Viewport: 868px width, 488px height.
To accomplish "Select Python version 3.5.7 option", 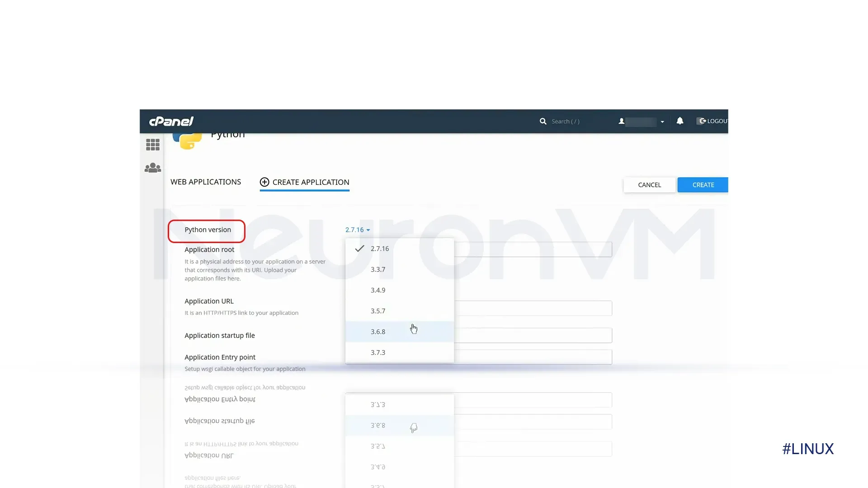I will click(378, 310).
